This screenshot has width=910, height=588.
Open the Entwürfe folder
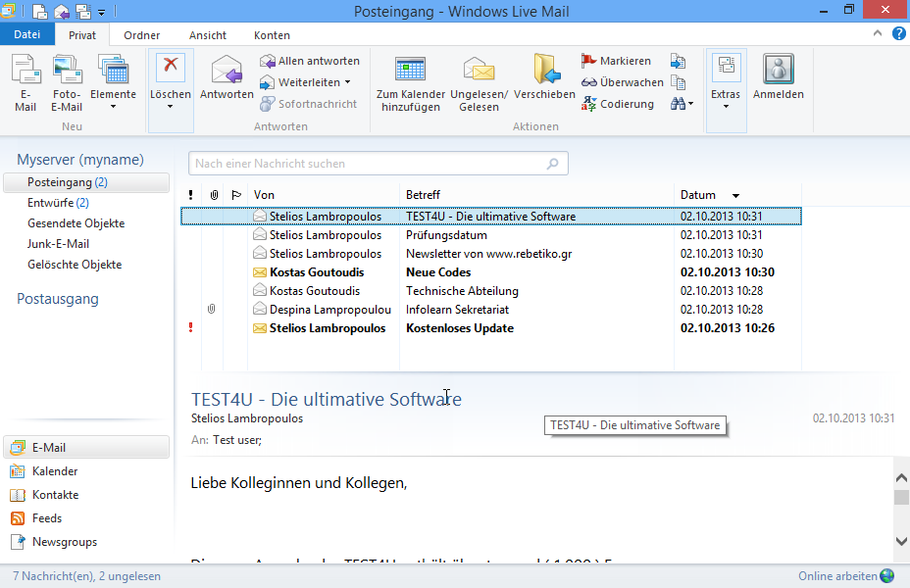[58, 203]
